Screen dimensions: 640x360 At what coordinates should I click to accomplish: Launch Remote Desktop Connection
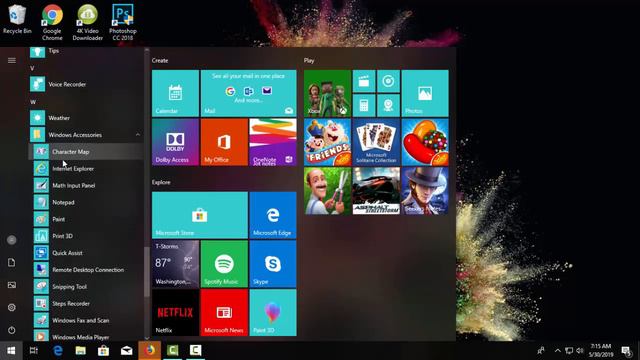tap(86, 270)
